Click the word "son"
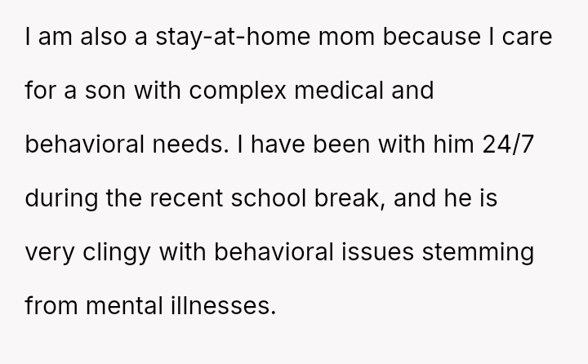 coord(105,92)
